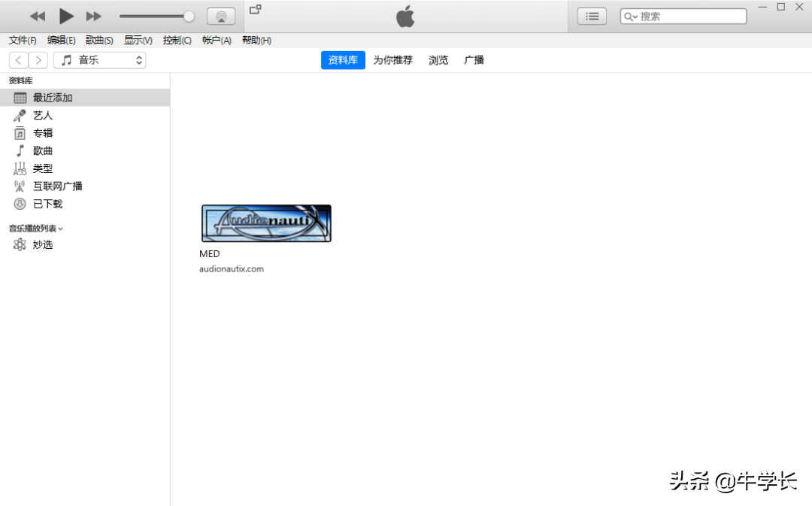This screenshot has width=812, height=506.
Task: Close the iTunes window
Action: (x=799, y=7)
